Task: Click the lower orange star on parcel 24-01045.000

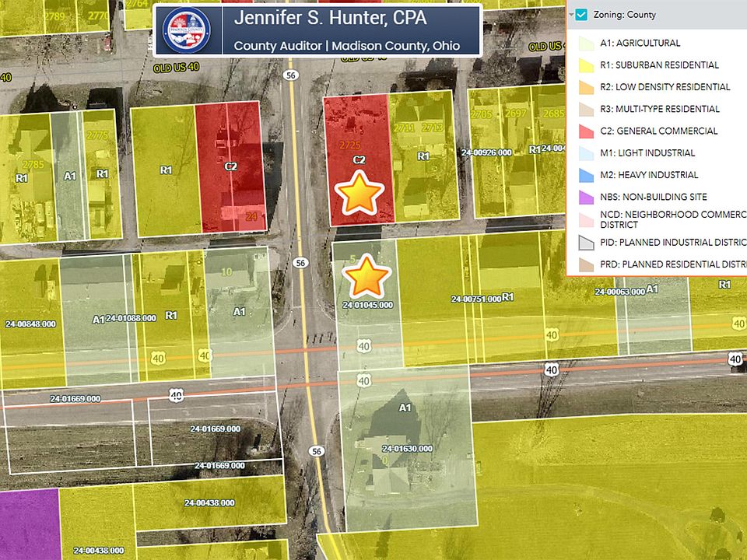Action: pyautogui.click(x=366, y=277)
